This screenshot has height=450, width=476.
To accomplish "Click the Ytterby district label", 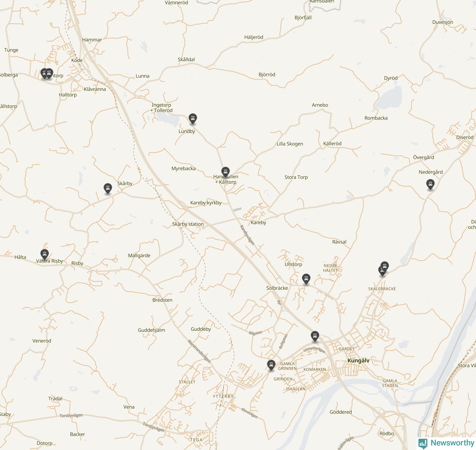I will 223,396.
